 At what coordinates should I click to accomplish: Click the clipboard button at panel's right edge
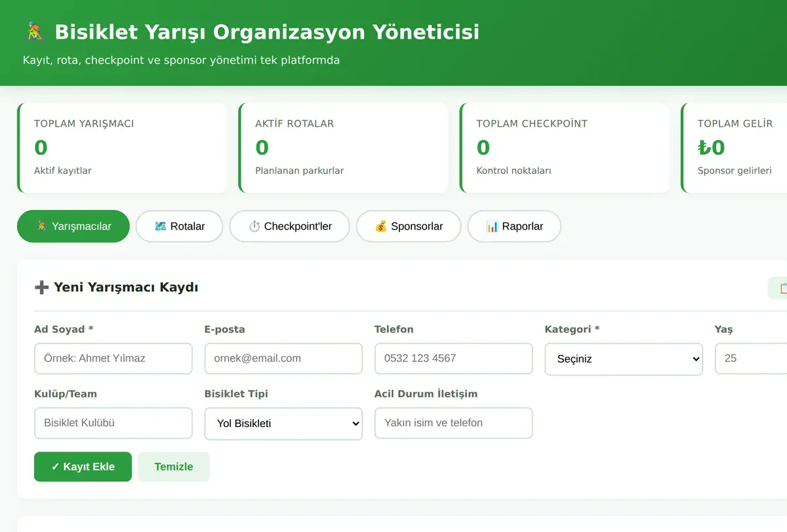click(x=778, y=288)
